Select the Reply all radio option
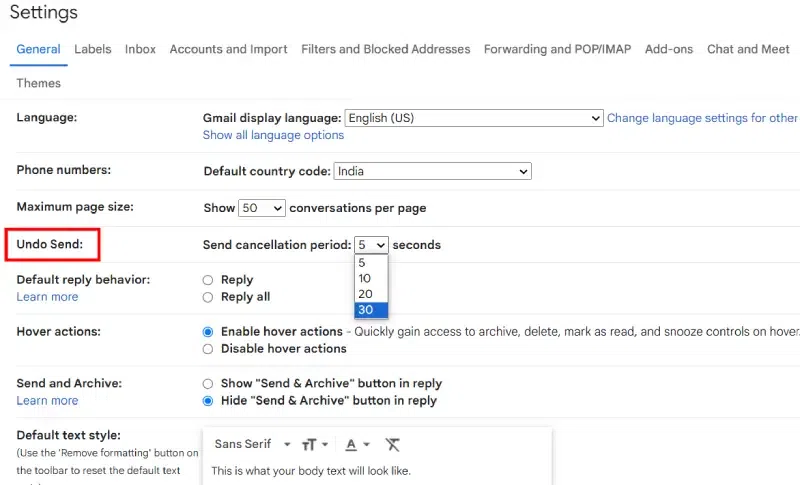Viewport: 800px width, 485px height. [208, 297]
